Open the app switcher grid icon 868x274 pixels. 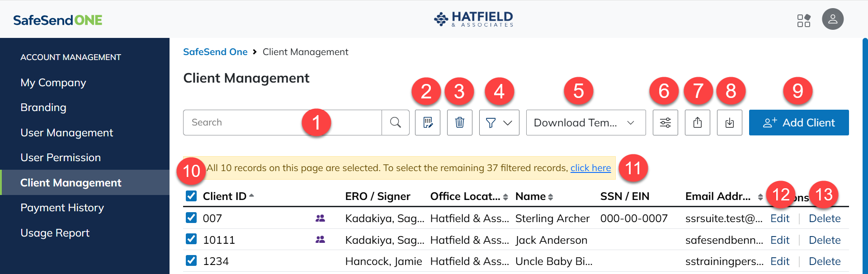(803, 20)
